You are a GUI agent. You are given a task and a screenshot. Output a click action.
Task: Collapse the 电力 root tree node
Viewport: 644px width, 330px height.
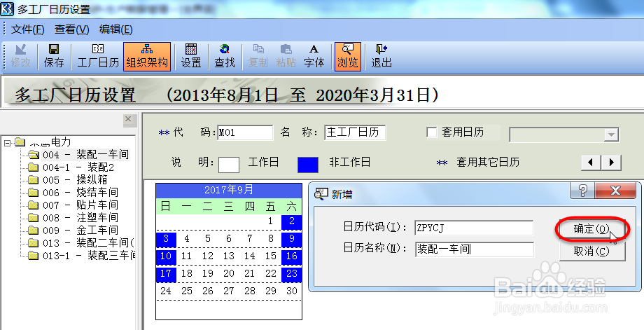click(8, 143)
